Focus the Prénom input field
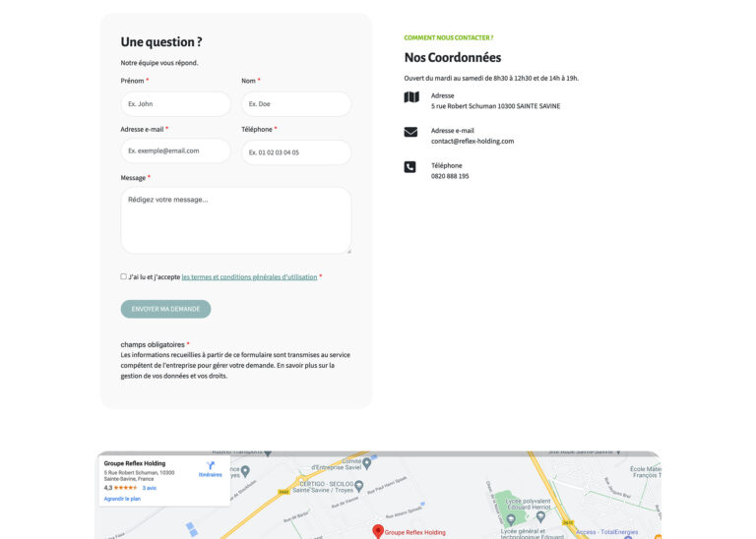The height and width of the screenshot is (539, 756). point(175,104)
